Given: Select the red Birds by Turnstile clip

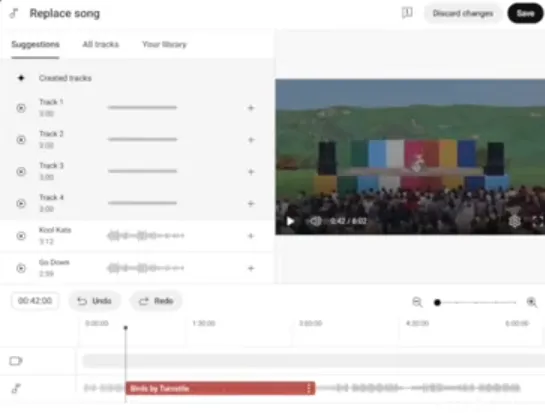Looking at the screenshot, I should pyautogui.click(x=220, y=388).
